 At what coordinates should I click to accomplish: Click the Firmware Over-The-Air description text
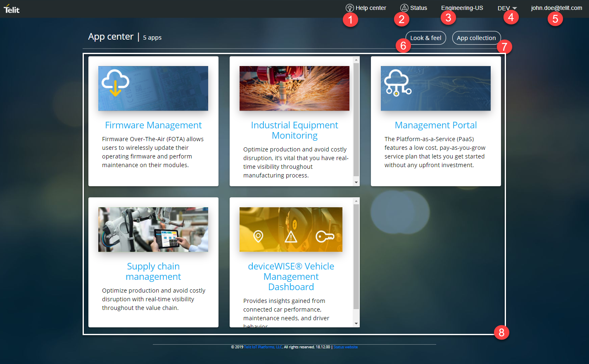[x=153, y=152]
